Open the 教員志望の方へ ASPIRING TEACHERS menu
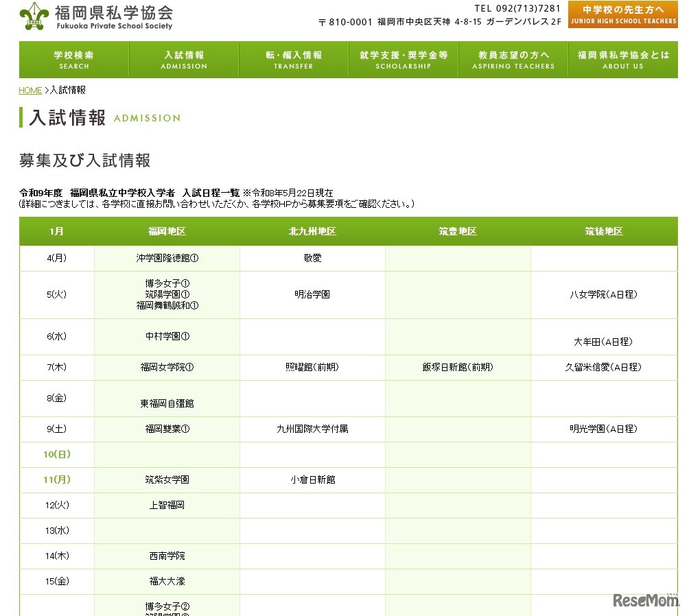This screenshot has width=689, height=616. click(x=513, y=60)
